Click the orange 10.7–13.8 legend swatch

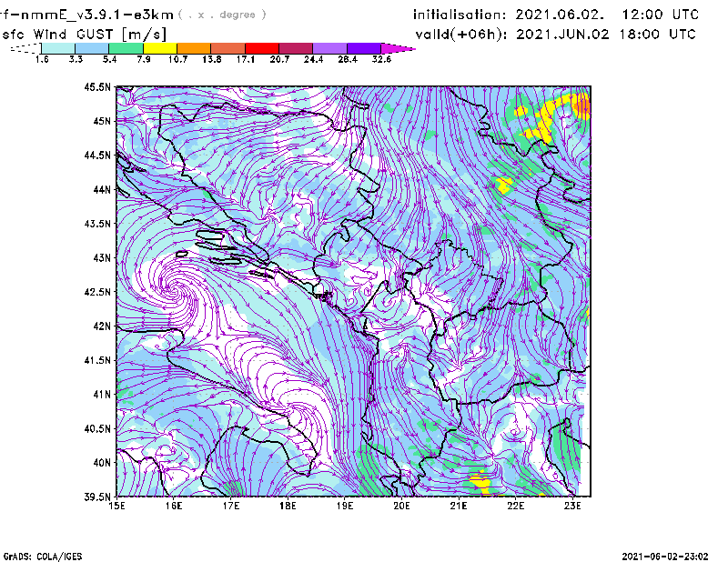coord(194,48)
